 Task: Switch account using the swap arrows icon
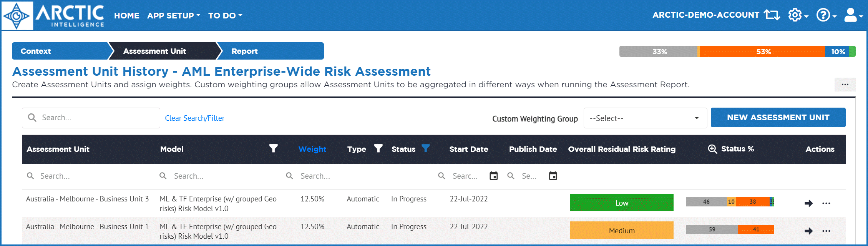click(772, 15)
